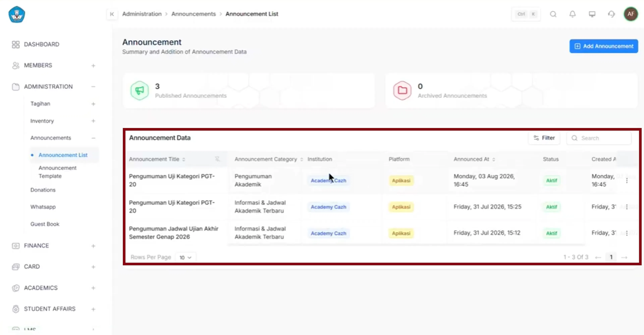Expand the Inventory submenu
644x335 pixels.
tap(93, 121)
